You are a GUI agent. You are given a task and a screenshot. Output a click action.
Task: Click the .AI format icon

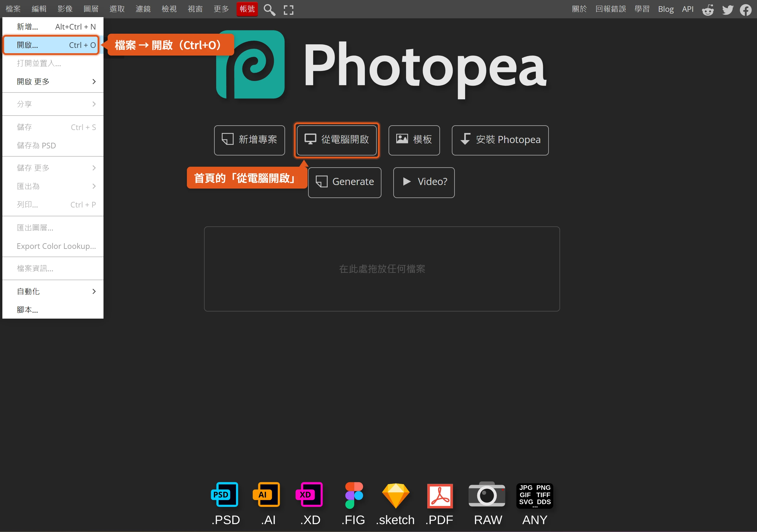click(266, 494)
